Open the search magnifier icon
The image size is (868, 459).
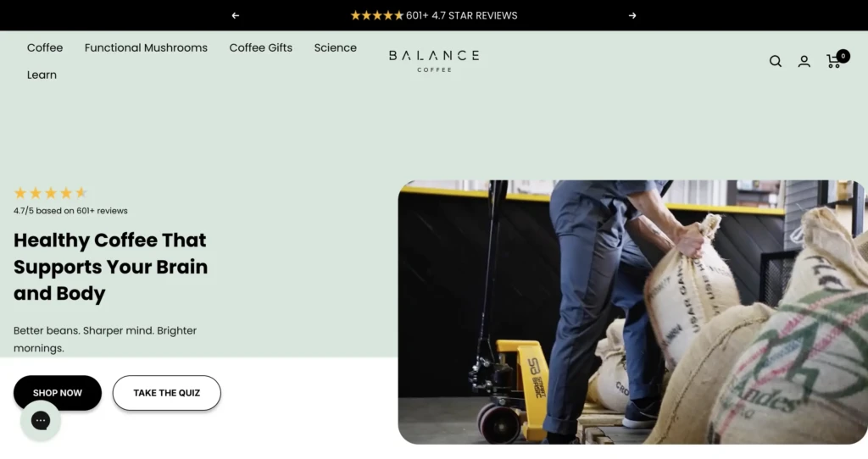coord(776,61)
